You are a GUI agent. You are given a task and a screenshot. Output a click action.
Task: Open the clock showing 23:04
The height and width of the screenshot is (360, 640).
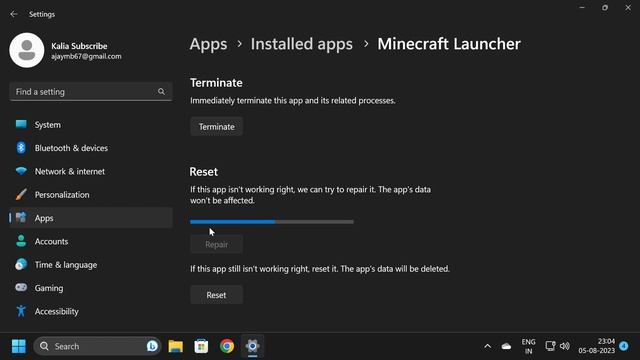pos(596,346)
